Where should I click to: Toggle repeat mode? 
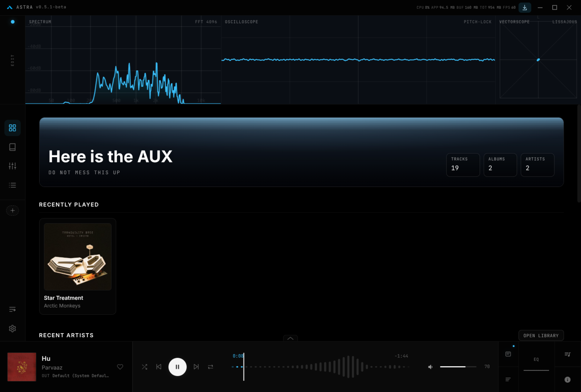coord(211,367)
